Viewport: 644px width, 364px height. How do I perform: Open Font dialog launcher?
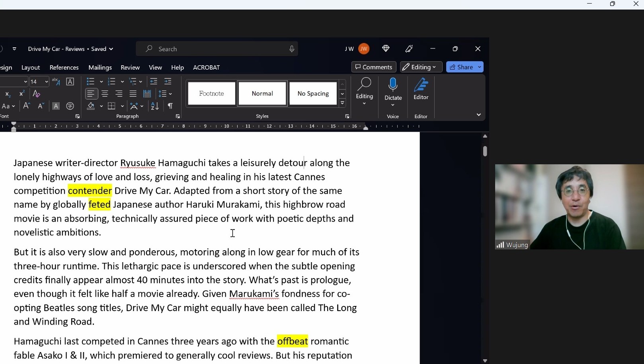[x=78, y=117]
